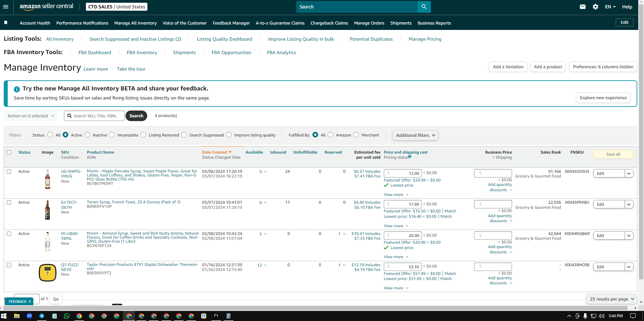
Task: Click the volume speaker tray icon
Action: [602, 316]
